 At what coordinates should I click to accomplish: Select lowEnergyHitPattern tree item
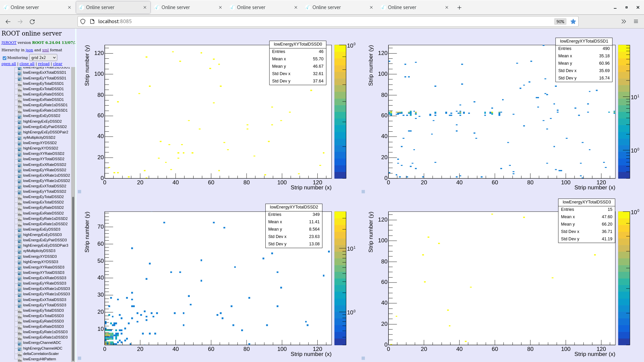pyautogui.click(x=39, y=359)
